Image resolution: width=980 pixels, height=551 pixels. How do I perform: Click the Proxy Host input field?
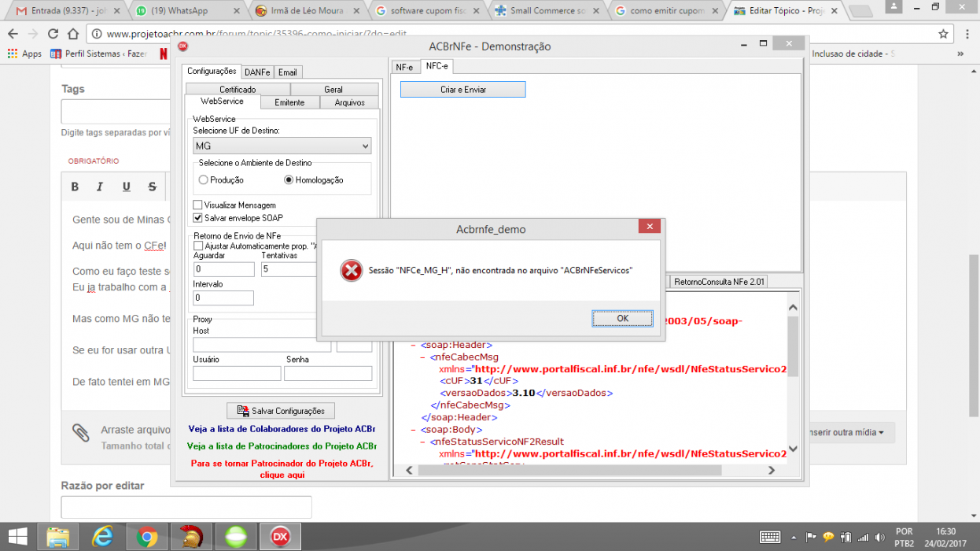(262, 345)
